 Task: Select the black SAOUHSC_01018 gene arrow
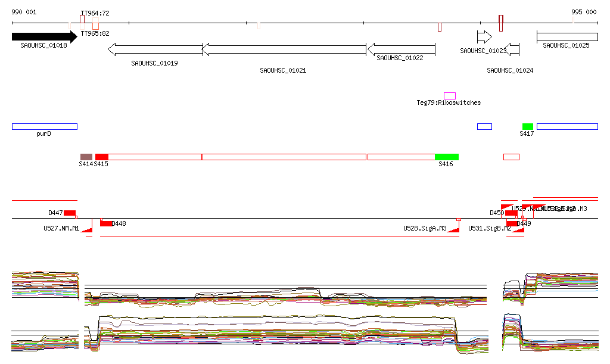[45, 37]
